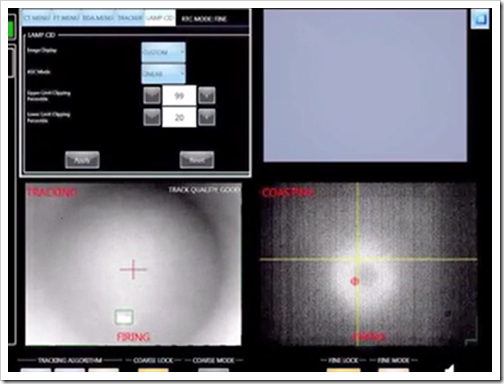Image resolution: width=504 pixels, height=384 pixels.
Task: Select the TRACKER tab
Action: click(x=130, y=18)
